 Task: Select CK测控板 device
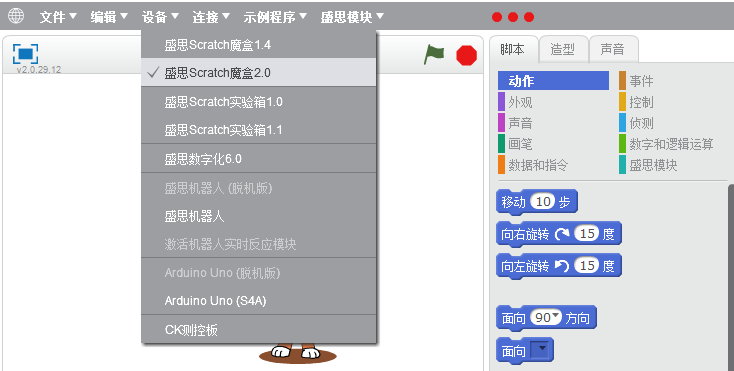pos(258,330)
